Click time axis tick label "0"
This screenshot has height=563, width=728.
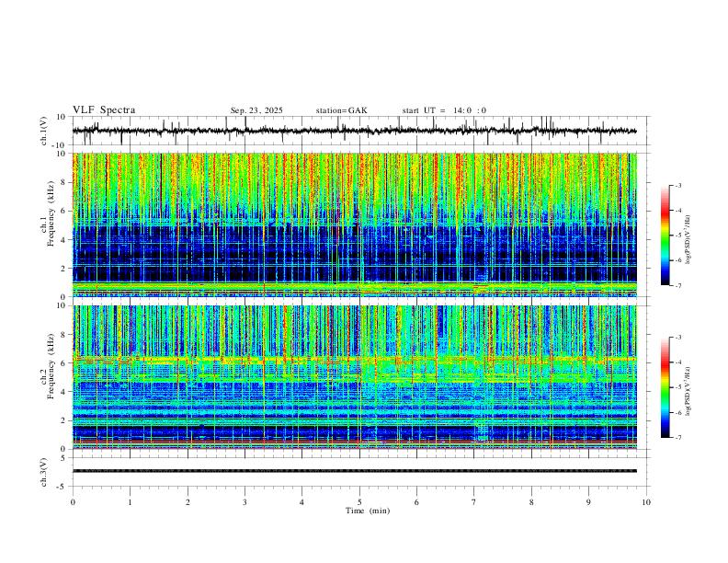click(73, 502)
